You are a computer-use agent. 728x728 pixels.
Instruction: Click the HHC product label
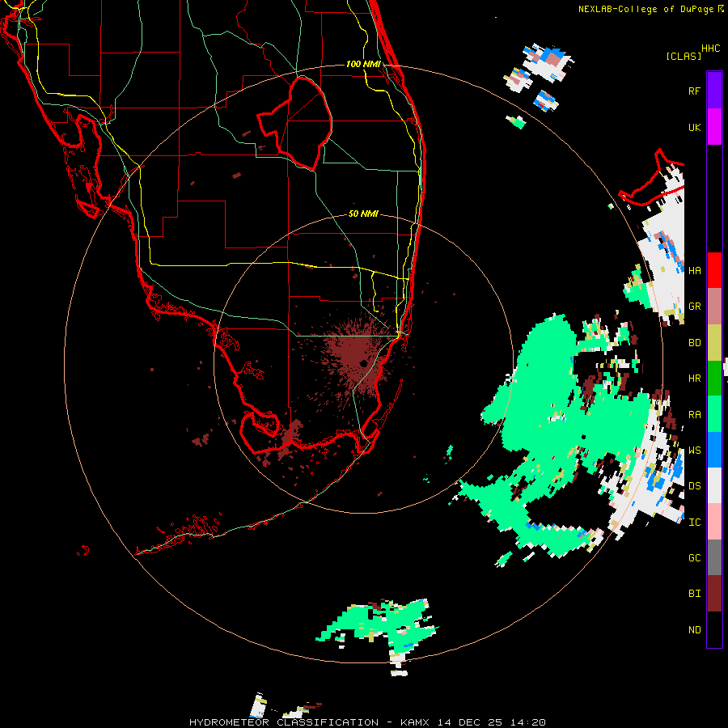point(711,49)
